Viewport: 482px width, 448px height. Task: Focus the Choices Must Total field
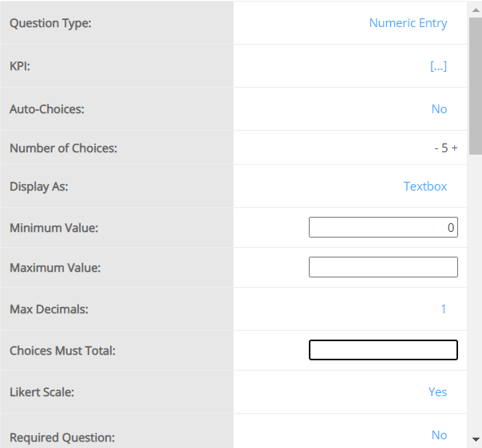point(383,350)
